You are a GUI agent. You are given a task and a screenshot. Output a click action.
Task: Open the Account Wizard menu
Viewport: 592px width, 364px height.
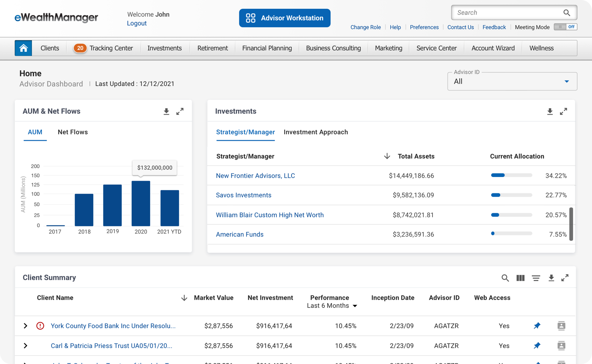click(493, 48)
